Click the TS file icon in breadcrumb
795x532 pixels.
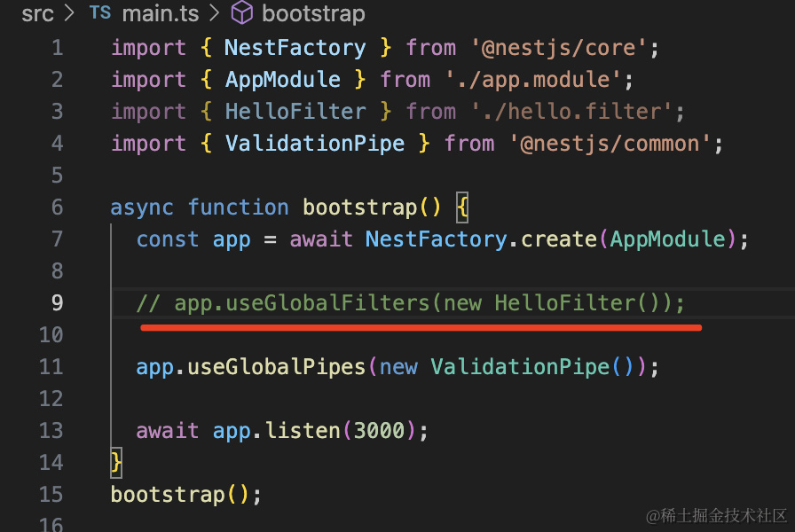[x=99, y=14]
